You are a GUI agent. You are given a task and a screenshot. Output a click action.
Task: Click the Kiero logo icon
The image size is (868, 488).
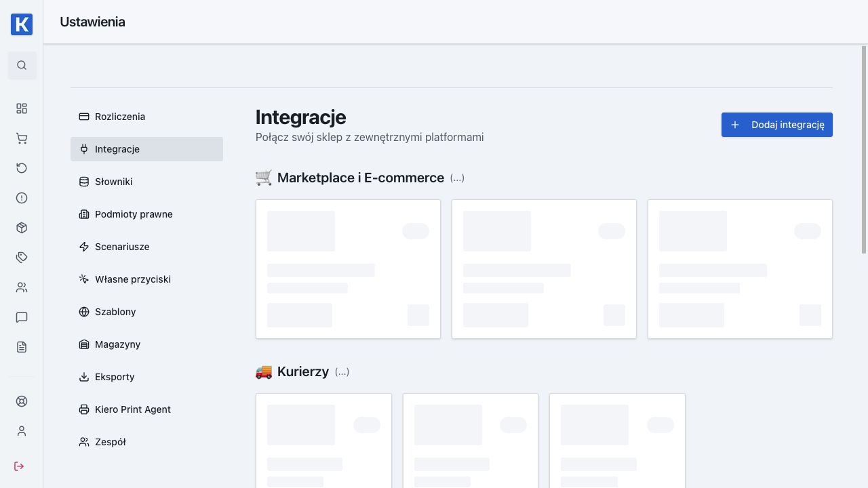click(x=22, y=24)
